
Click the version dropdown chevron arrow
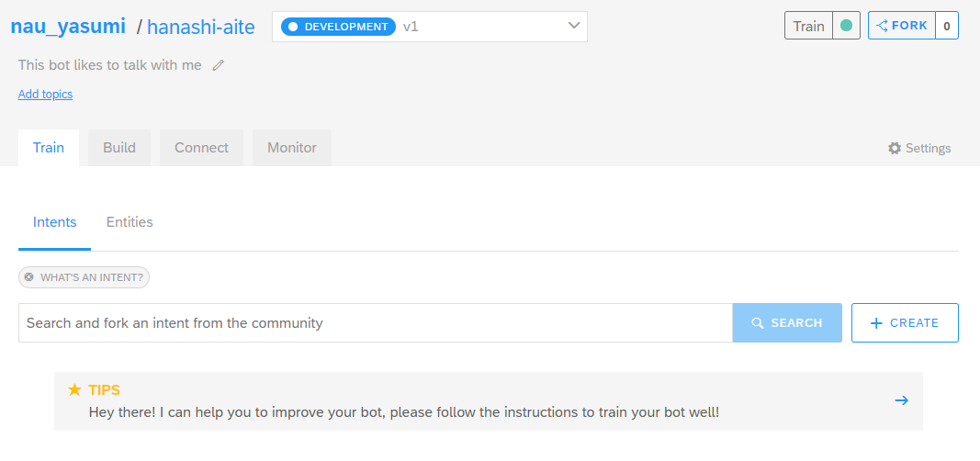click(x=574, y=27)
